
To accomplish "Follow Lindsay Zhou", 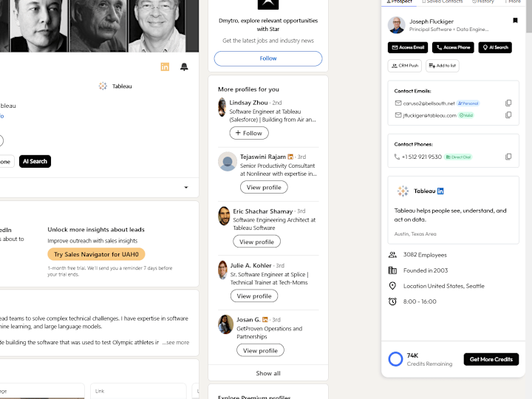I will 249,133.
